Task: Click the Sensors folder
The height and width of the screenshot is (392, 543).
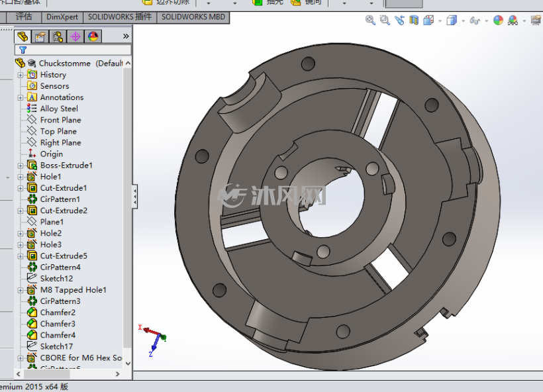Action: tap(48, 86)
